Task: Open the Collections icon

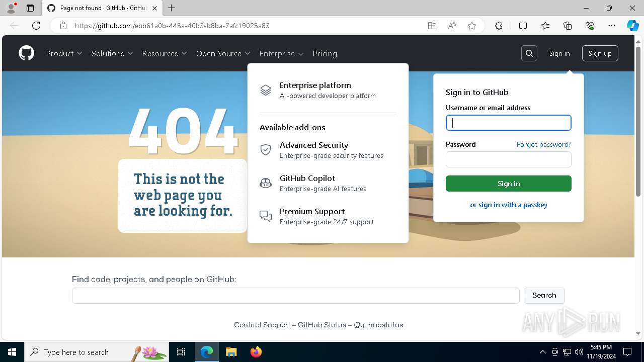Action: [x=568, y=26]
